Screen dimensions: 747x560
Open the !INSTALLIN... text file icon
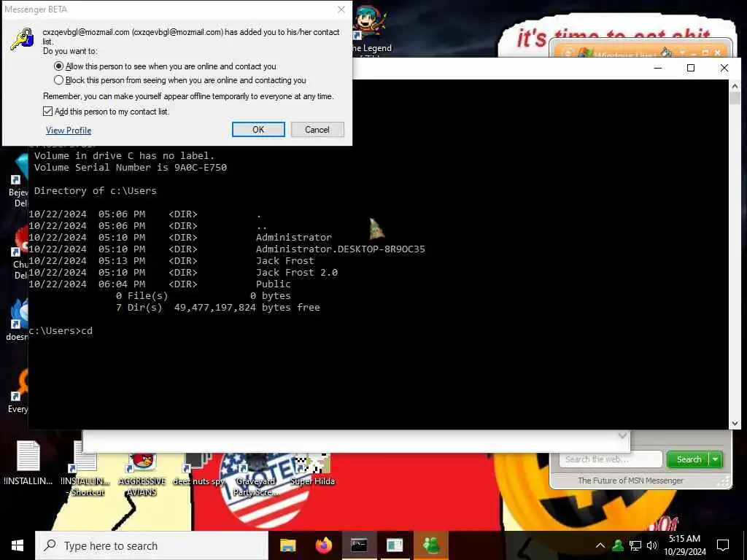coord(28,463)
